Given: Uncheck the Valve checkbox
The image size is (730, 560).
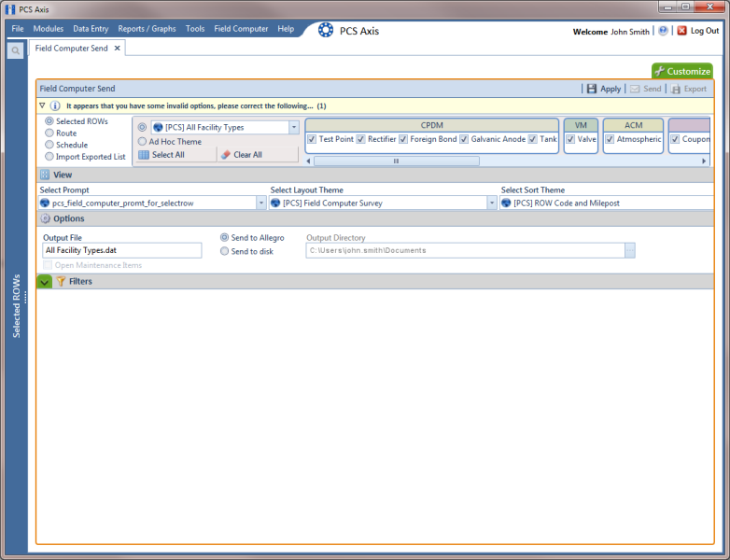Looking at the screenshot, I should [570, 139].
